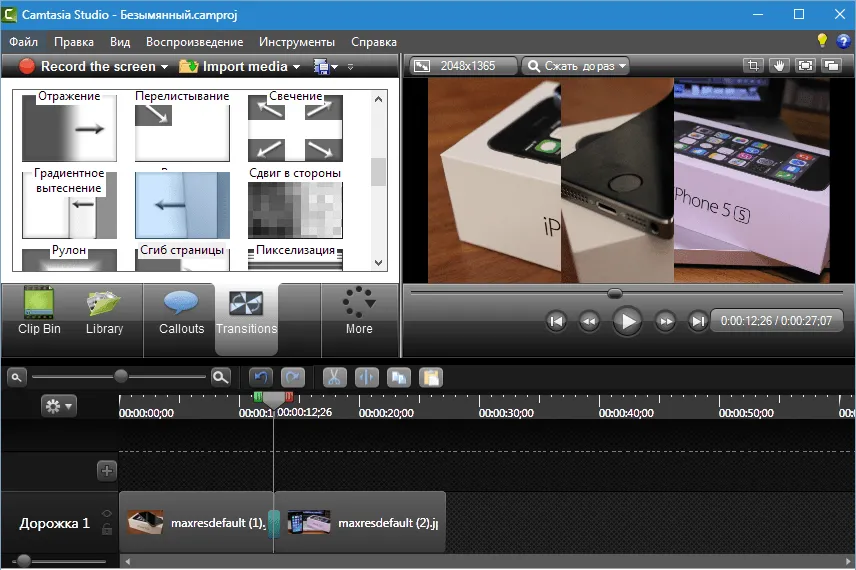Image resolution: width=856 pixels, height=570 pixels.
Task: Select Пикселизация transition thumbnail
Action: (295, 260)
